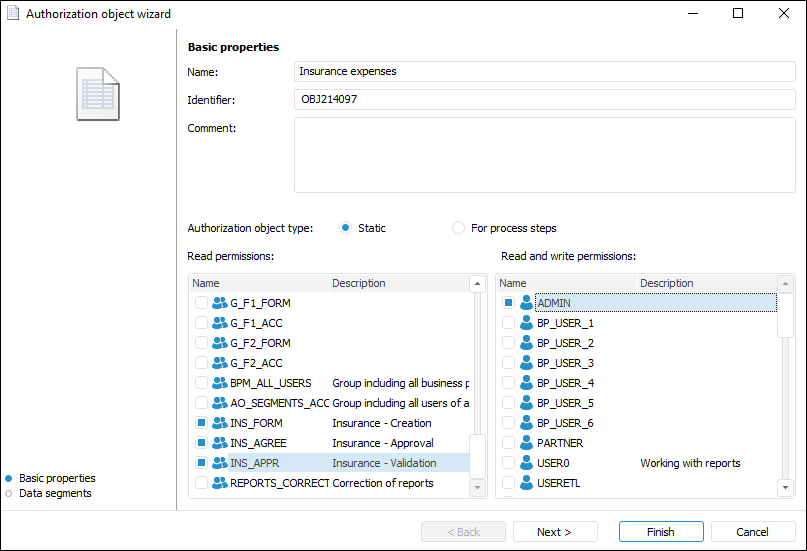Image resolution: width=807 pixels, height=551 pixels.
Task: Click the USER0 user icon
Action: [x=526, y=463]
